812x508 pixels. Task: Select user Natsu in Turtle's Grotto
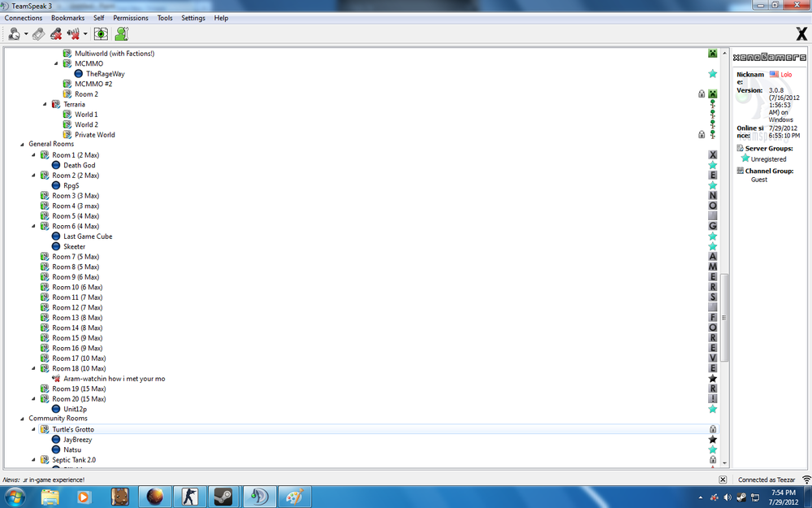[72, 450]
